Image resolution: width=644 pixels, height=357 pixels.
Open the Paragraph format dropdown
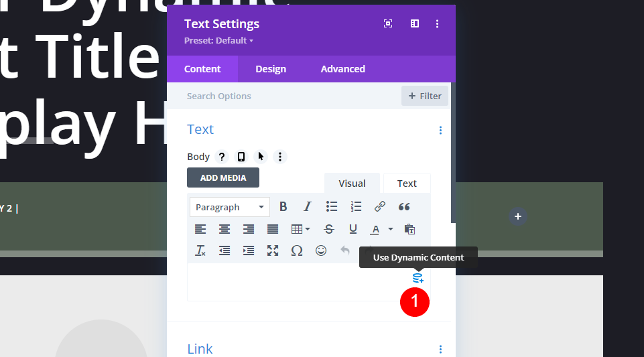[x=230, y=207]
